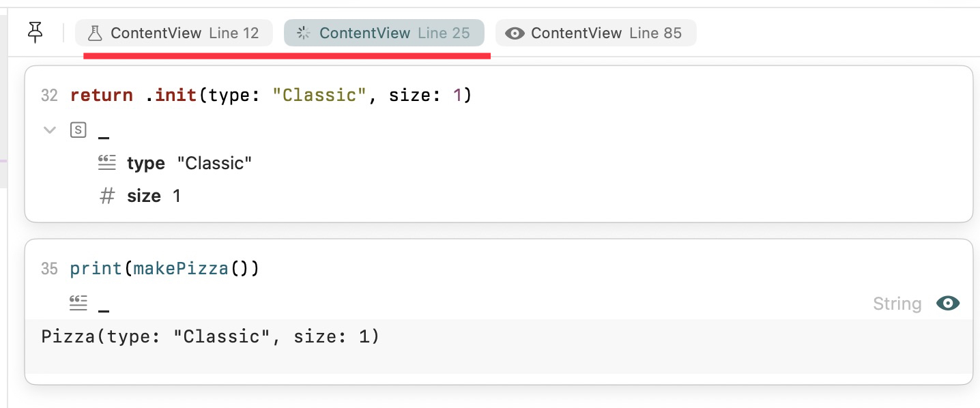Click line 35 print(makePizza()) code
Image resolution: width=980 pixels, height=408 pixels.
pyautogui.click(x=164, y=268)
